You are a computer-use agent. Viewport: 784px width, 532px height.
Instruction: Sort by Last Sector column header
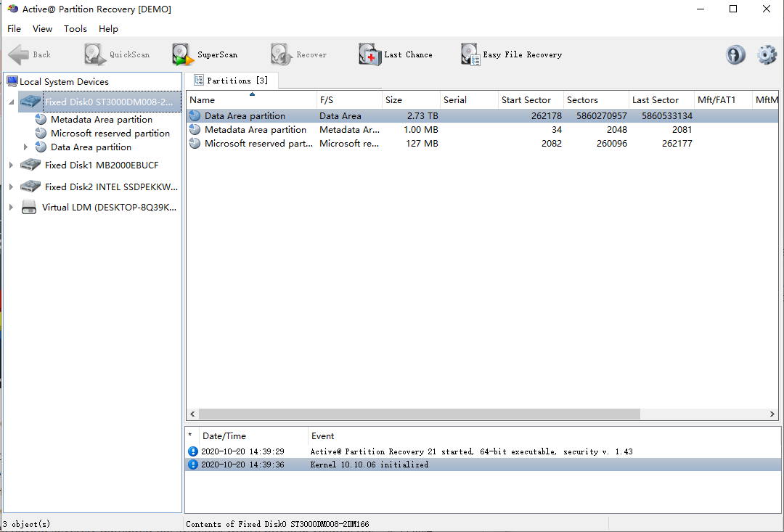661,99
